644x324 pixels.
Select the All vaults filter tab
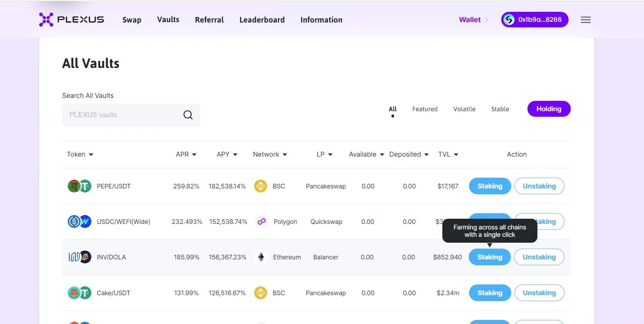pos(392,109)
